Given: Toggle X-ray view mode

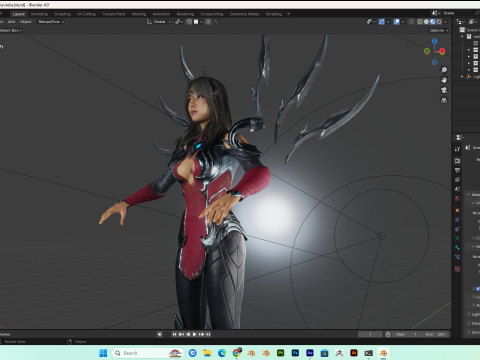Looking at the screenshot, I should click(x=412, y=22).
